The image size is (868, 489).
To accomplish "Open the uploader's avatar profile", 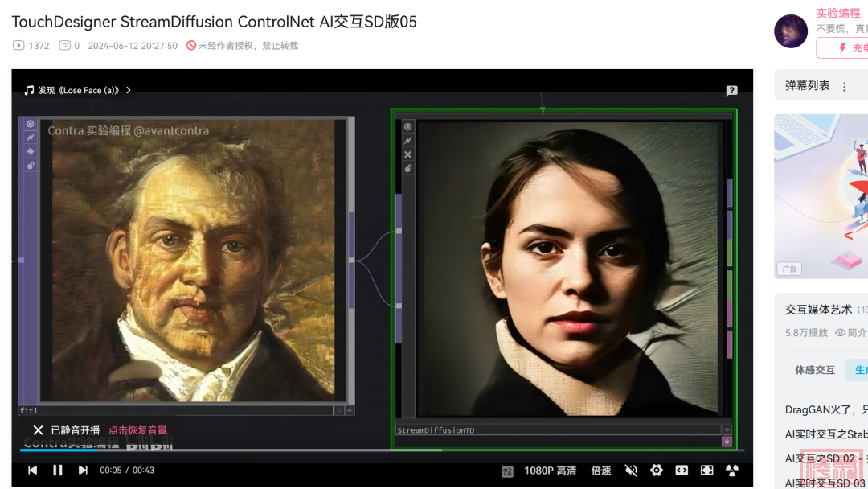I will 791,31.
